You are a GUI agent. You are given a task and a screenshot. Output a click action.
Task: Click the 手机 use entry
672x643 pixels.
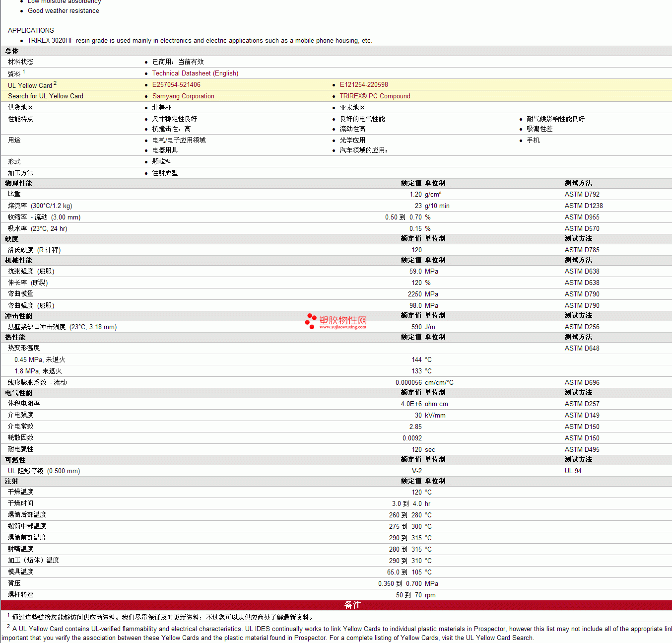click(x=533, y=141)
